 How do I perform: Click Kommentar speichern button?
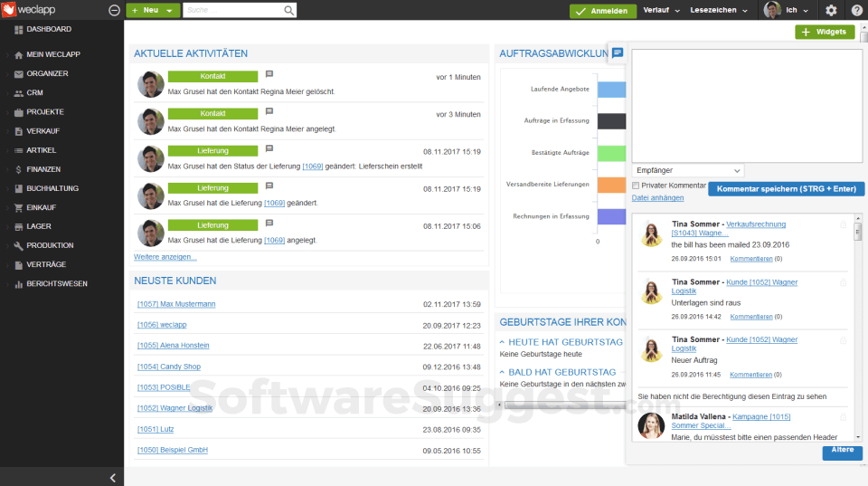click(x=786, y=189)
